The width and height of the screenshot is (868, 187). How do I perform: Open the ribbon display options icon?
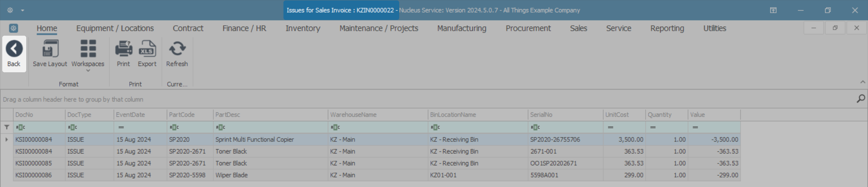pos(773,10)
